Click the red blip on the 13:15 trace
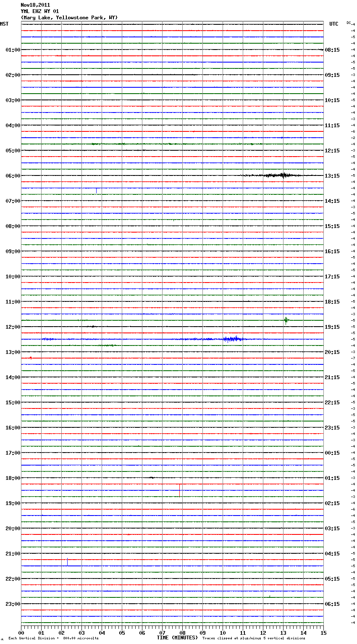 [x=31, y=358]
